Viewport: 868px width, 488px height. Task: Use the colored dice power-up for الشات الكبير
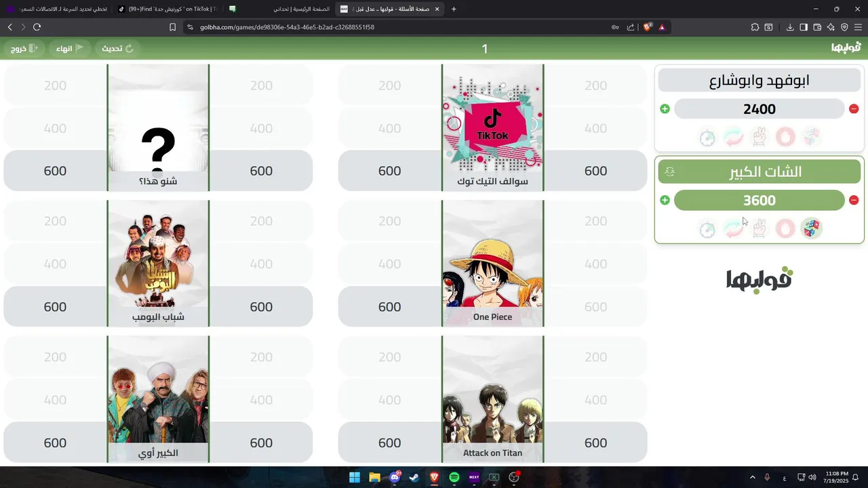click(x=811, y=229)
